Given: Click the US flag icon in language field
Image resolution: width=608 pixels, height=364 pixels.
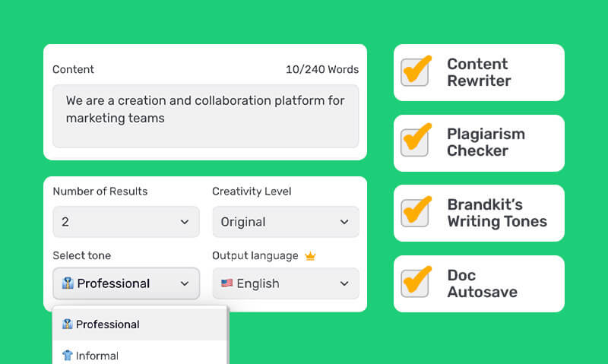Looking at the screenshot, I should [x=226, y=283].
